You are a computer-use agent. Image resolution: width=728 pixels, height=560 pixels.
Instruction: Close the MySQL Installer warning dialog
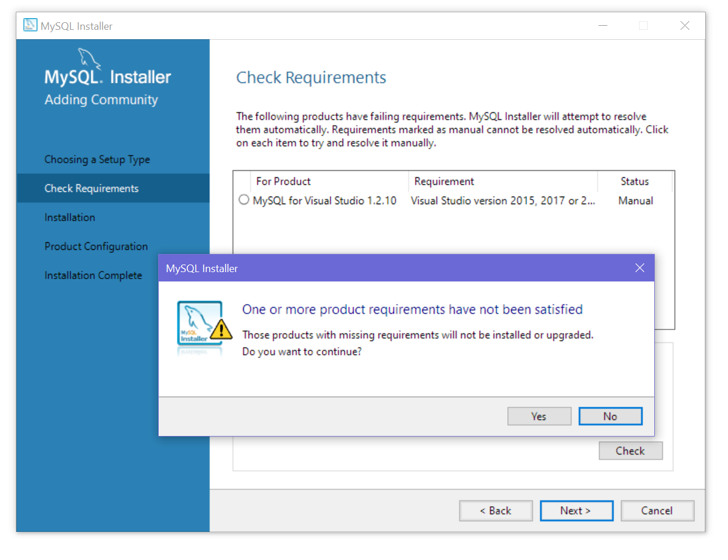[640, 267]
